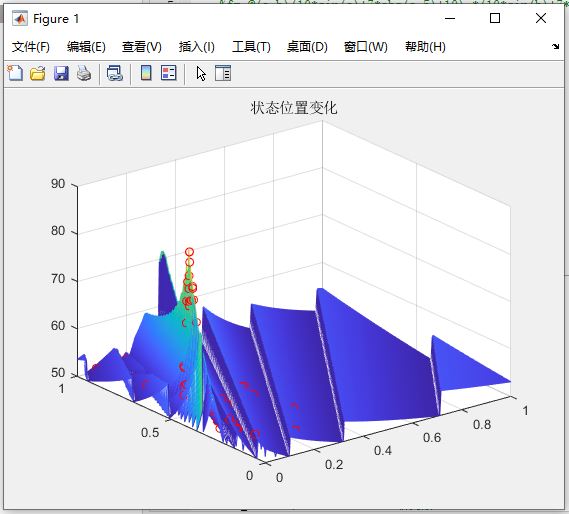
Task: Open the Property Inspector icon
Action: pos(223,73)
